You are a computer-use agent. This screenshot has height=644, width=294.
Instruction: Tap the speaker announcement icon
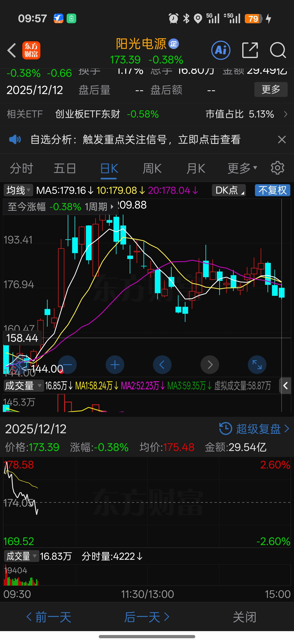tap(15, 139)
